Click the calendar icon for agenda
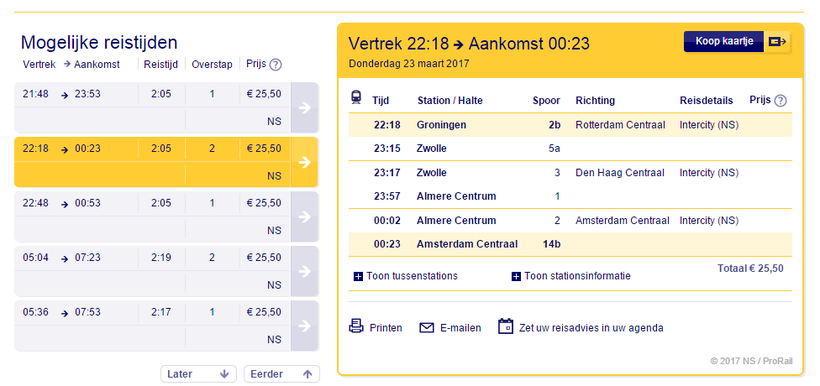Viewport: 820px width, 386px height. (x=506, y=326)
